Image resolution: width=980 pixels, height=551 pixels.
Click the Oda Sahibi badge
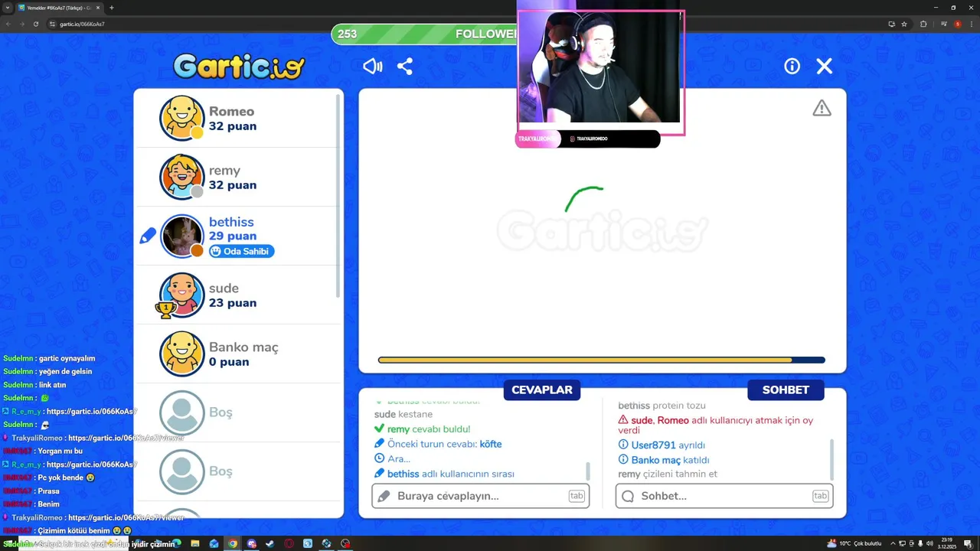pyautogui.click(x=242, y=251)
